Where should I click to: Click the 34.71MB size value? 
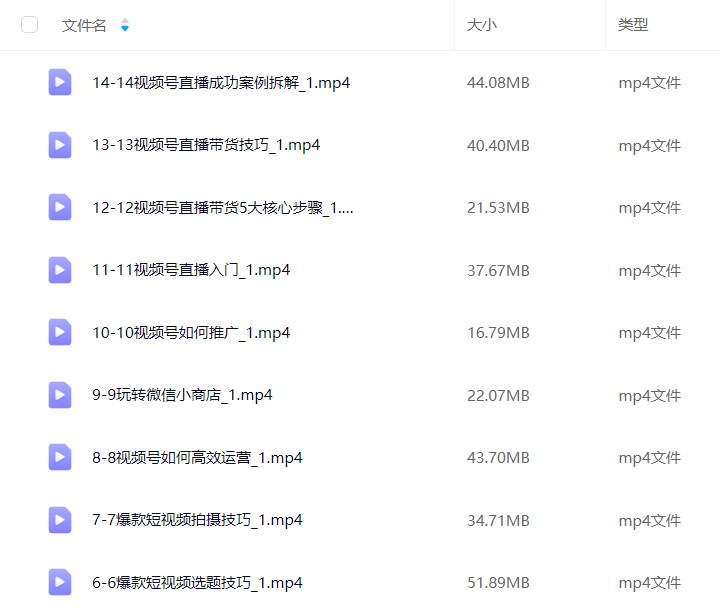click(498, 520)
